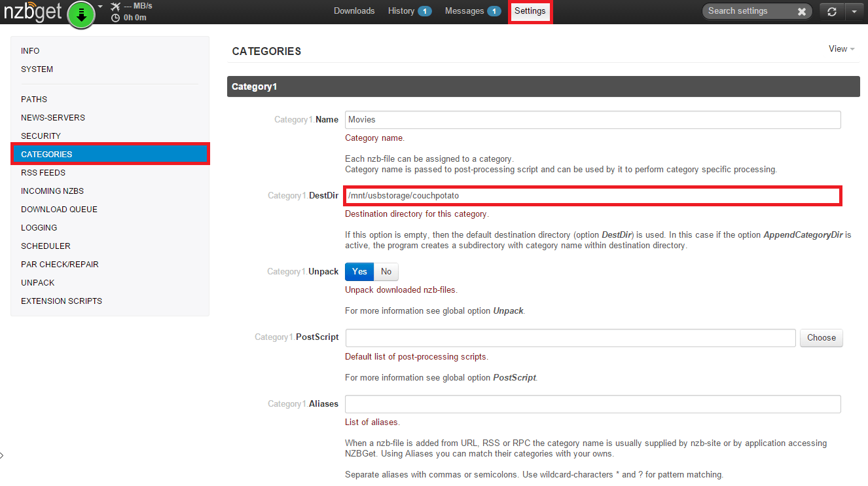Open the View dropdown menu
The image size is (868, 486).
[x=841, y=49]
